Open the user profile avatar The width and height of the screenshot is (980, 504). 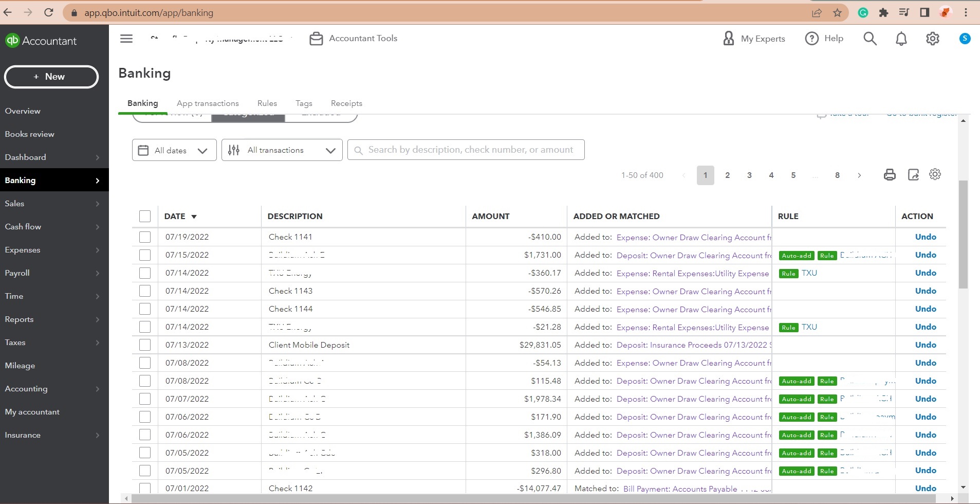tap(965, 39)
